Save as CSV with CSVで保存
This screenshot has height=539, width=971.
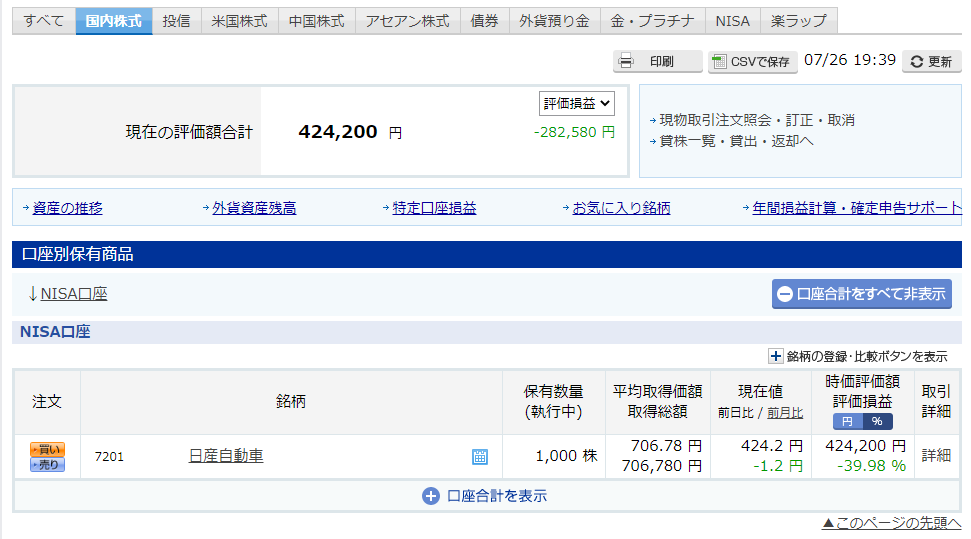(x=752, y=61)
